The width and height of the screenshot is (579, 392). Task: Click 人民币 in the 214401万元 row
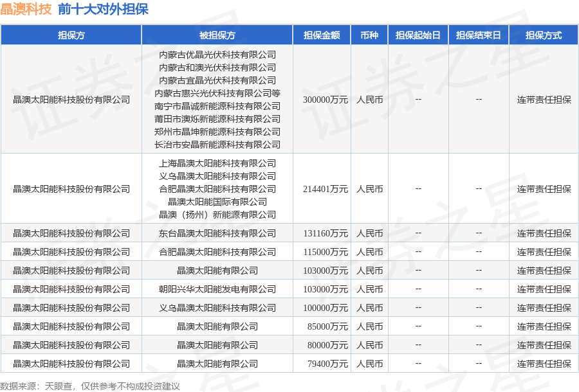click(x=370, y=189)
